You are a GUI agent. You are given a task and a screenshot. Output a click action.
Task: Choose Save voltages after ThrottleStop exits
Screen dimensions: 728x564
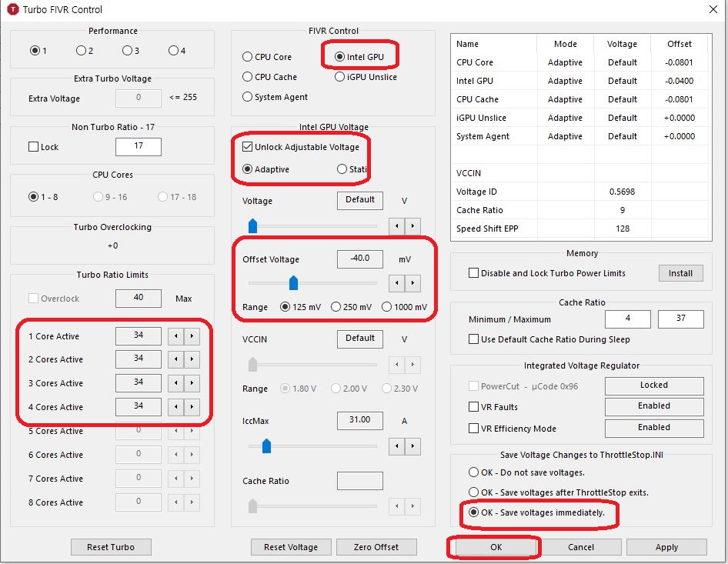click(x=559, y=492)
